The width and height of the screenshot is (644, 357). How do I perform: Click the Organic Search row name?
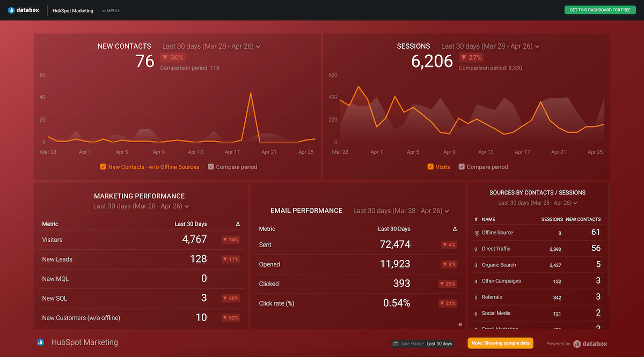499,265
